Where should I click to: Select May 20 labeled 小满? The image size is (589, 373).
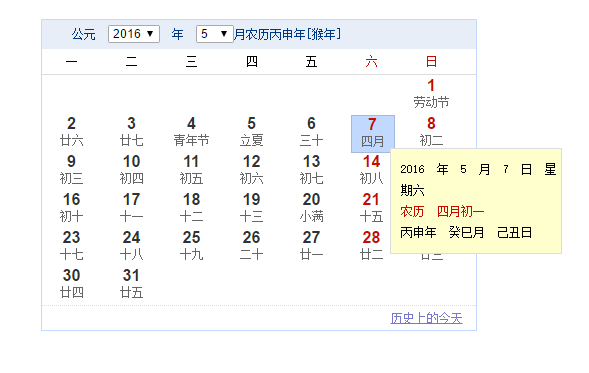(x=311, y=208)
